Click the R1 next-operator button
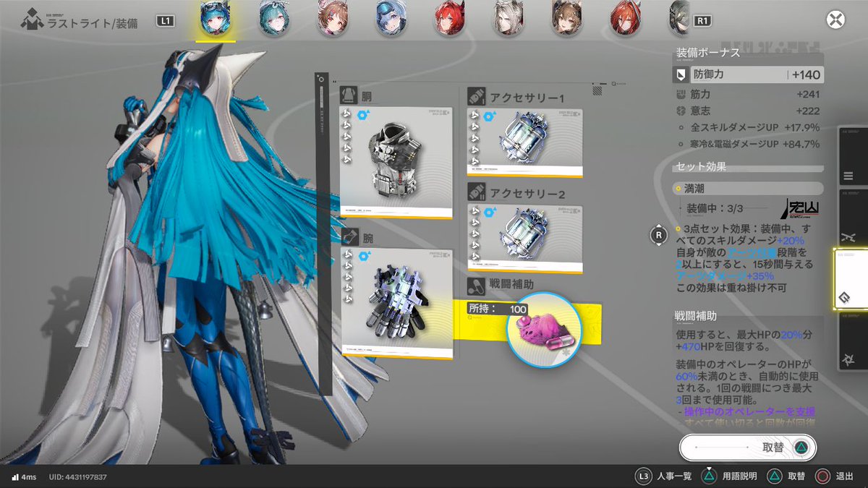Screen dimensions: 868x488 [x=702, y=21]
